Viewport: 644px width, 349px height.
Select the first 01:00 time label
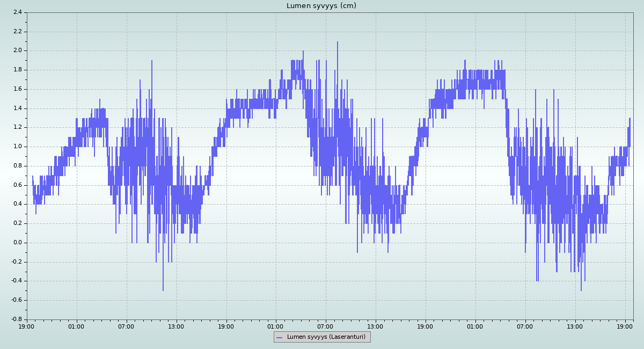(76, 326)
